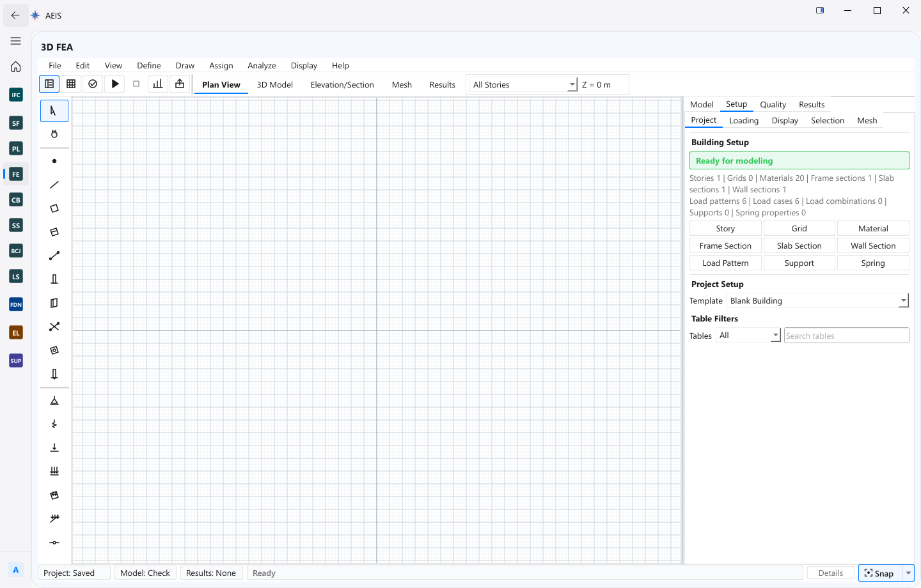
Task: Select the distributed line load tool
Action: coord(54,472)
